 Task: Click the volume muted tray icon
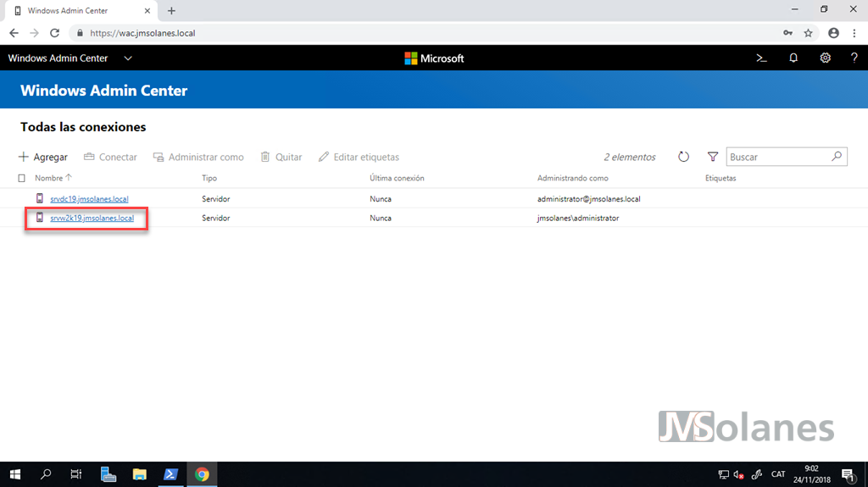(738, 475)
